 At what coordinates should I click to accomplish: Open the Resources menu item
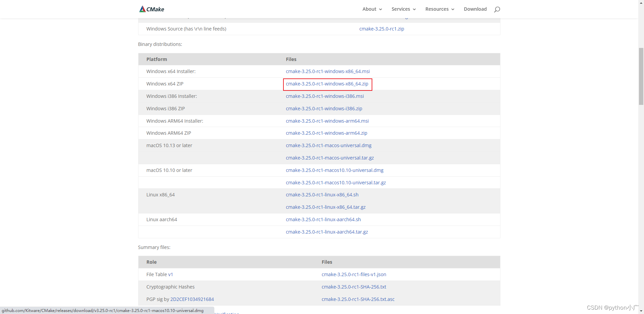pyautogui.click(x=437, y=9)
